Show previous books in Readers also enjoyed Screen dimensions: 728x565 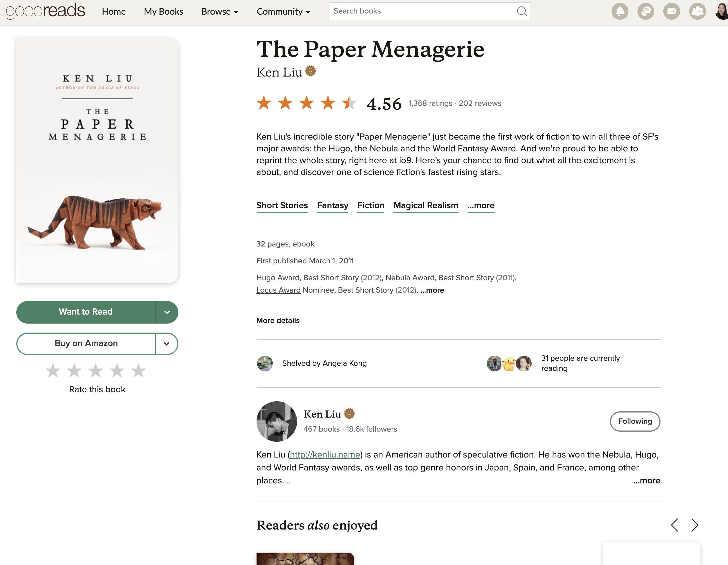(675, 525)
